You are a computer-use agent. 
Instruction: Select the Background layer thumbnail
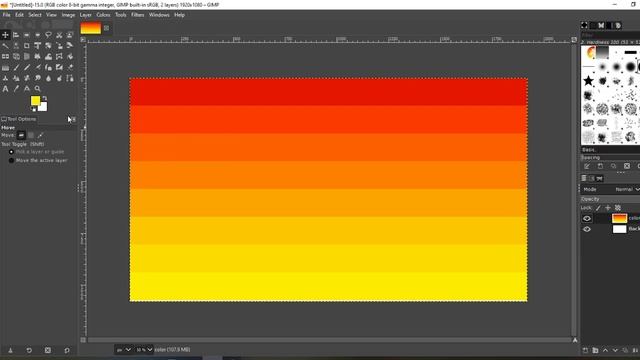coord(619,229)
